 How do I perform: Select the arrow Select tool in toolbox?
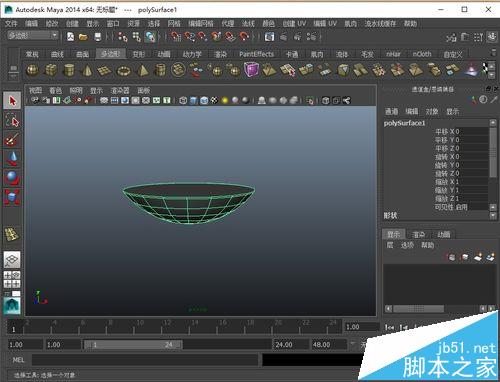[x=12, y=101]
